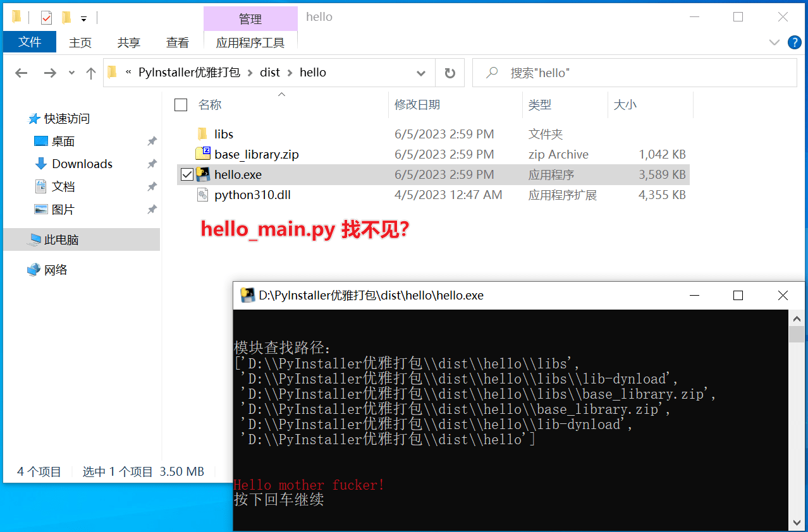Pin toggle next to Downloads
The image size is (808, 532).
tap(152, 164)
